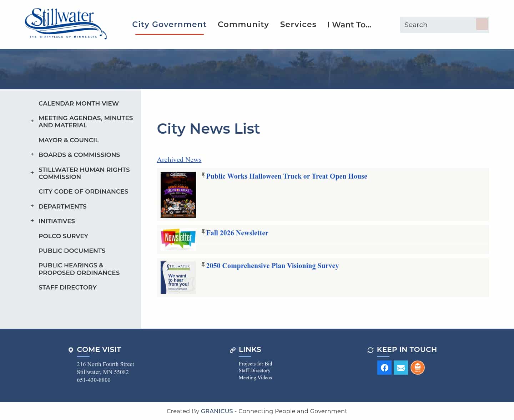Expand Stillwater Human Rights Commission section
This screenshot has height=420, width=514.
point(32,173)
